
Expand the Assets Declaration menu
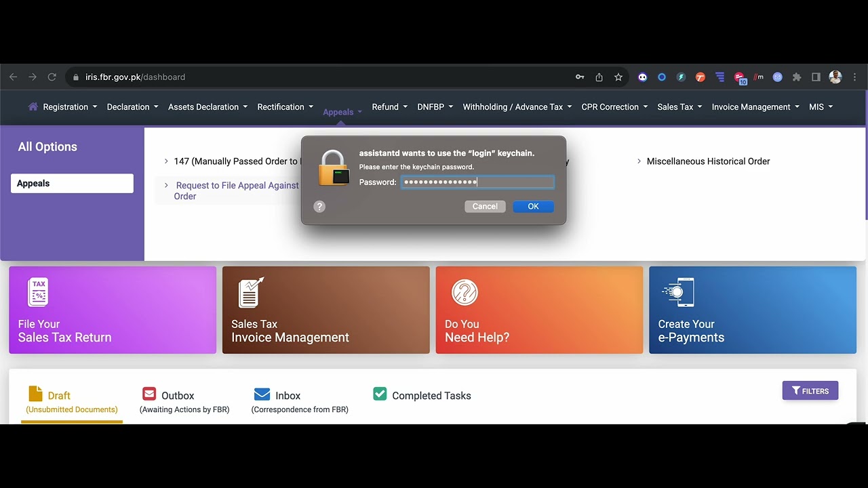pos(208,107)
